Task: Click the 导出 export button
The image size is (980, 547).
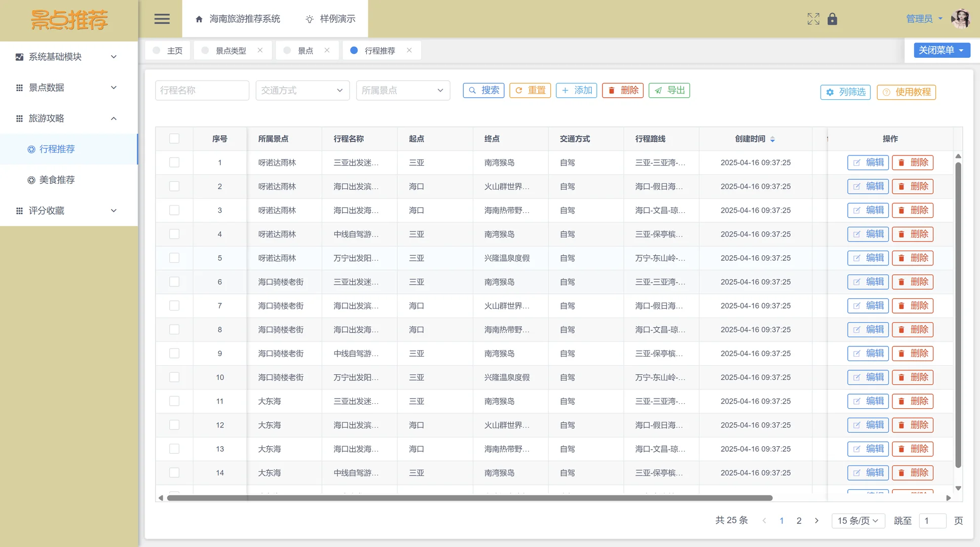Action: tap(669, 90)
